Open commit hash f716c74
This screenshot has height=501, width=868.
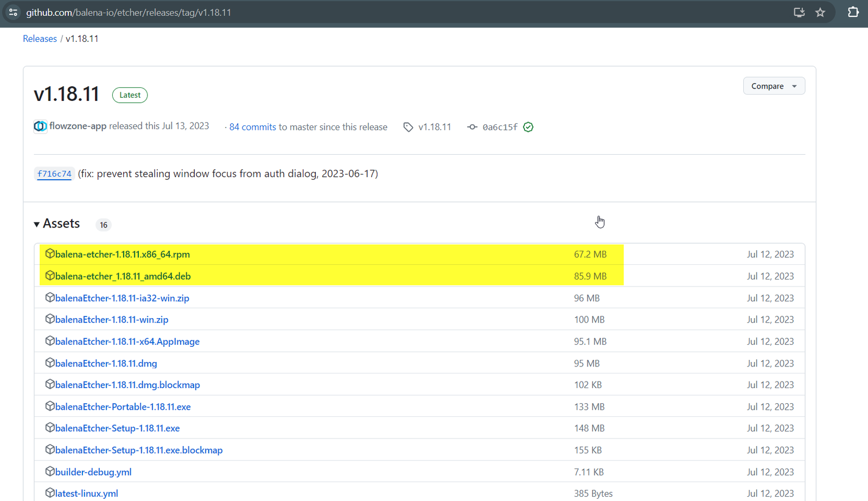pyautogui.click(x=54, y=174)
